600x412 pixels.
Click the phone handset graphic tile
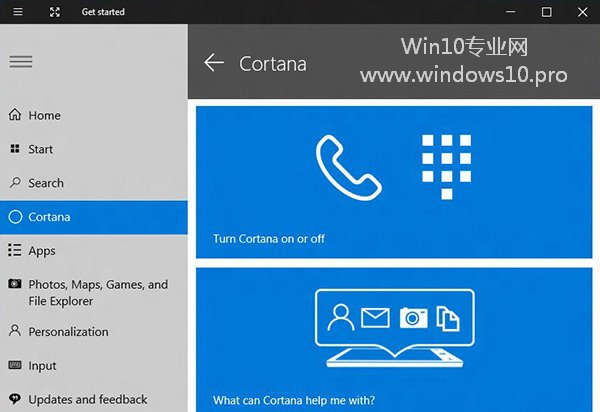coord(348,167)
